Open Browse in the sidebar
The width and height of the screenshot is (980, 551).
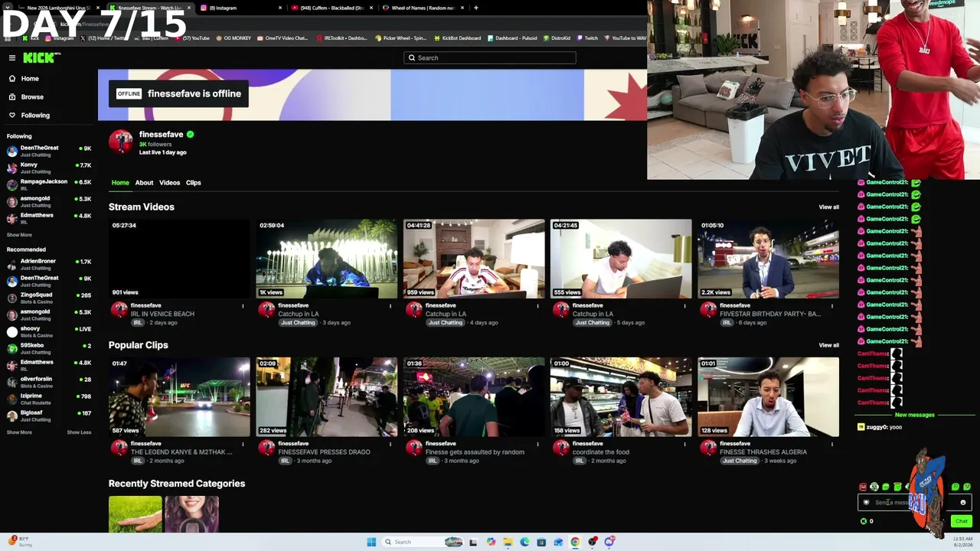click(32, 96)
